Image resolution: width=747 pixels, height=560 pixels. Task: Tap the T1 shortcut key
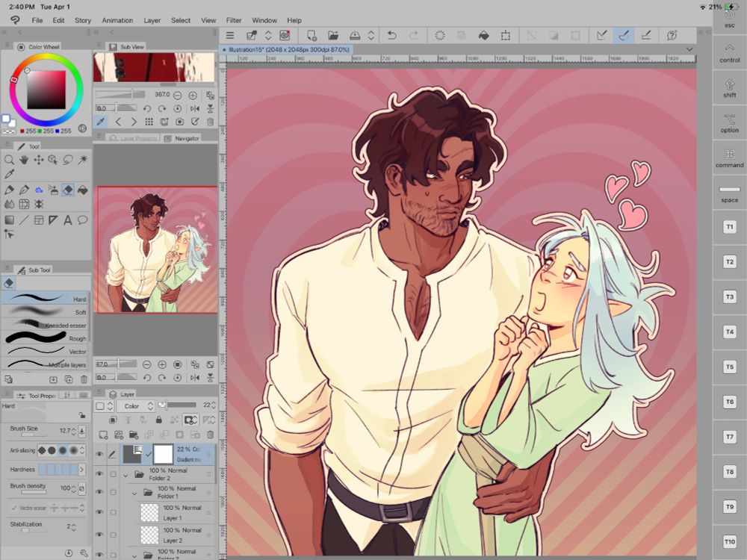(x=729, y=227)
